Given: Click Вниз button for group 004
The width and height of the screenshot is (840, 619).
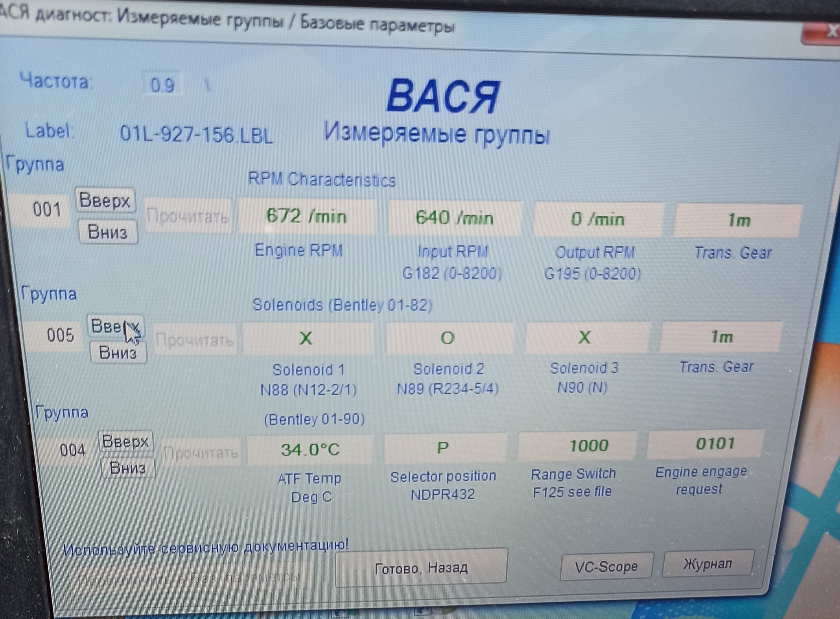Looking at the screenshot, I should [x=128, y=468].
